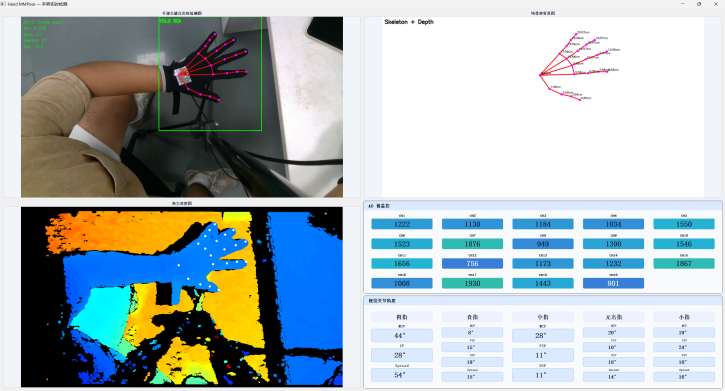
Task: Click the 无名指 ring finger column header
Action: [613, 317]
